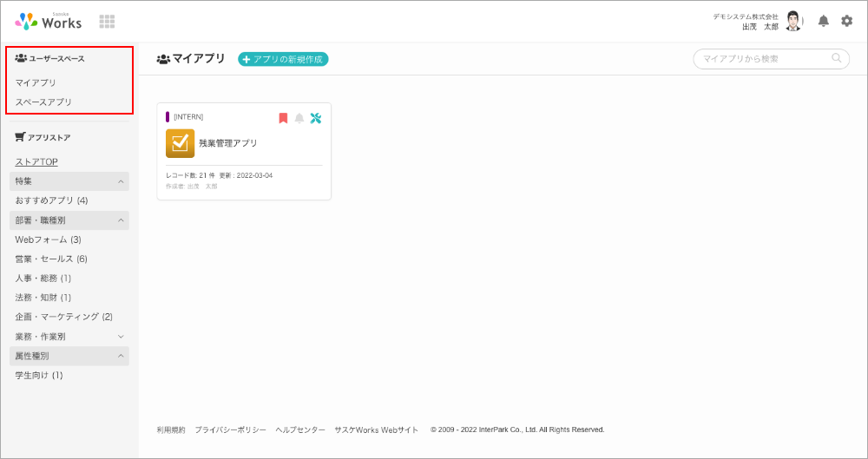Open 残業管理アプリ checkbox app icon
Screen dimensions: 868x459
pyautogui.click(x=180, y=143)
